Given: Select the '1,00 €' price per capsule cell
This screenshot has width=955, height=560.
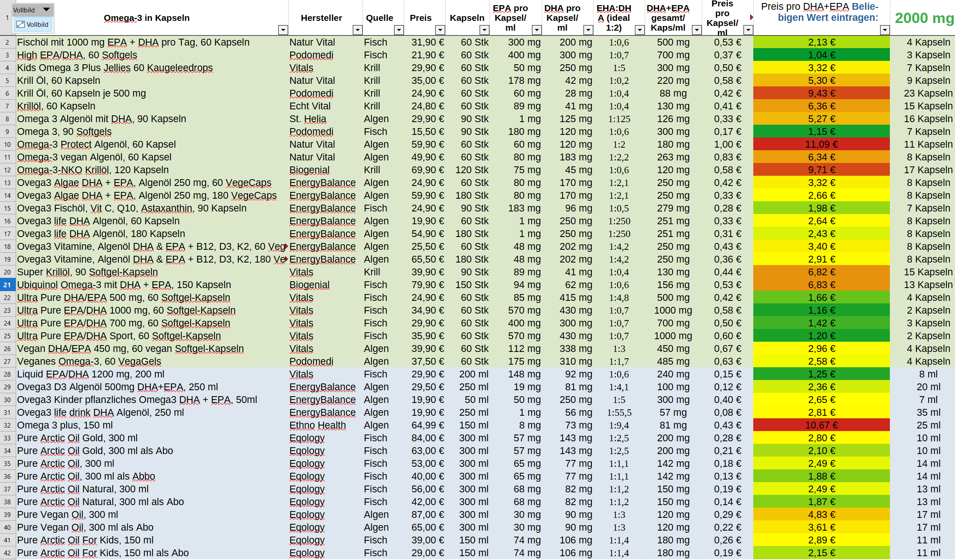Looking at the screenshot, I should point(728,144).
